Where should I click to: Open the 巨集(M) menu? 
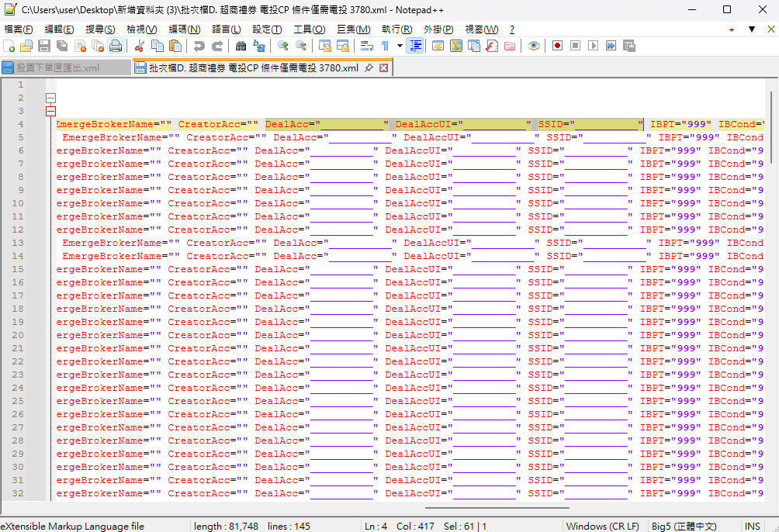(x=353, y=29)
